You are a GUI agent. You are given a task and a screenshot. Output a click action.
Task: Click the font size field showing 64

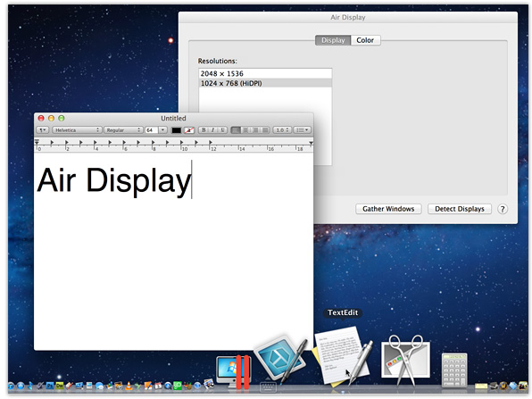coord(152,130)
